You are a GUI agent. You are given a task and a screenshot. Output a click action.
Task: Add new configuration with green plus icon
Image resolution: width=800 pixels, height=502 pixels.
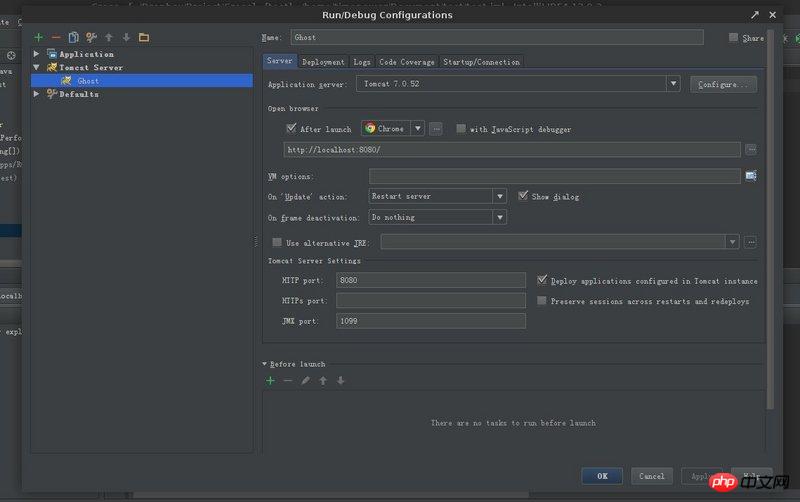(x=38, y=37)
